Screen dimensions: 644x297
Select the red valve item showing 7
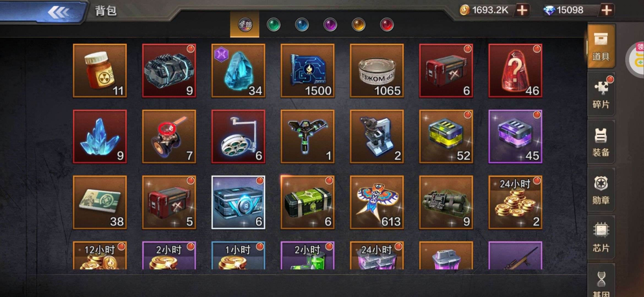tap(169, 137)
